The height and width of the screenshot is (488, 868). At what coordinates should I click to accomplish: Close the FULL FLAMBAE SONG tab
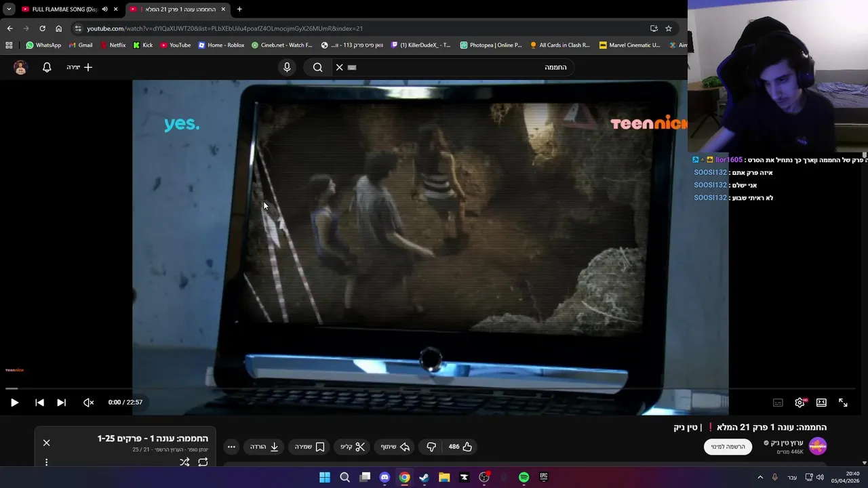click(x=115, y=9)
